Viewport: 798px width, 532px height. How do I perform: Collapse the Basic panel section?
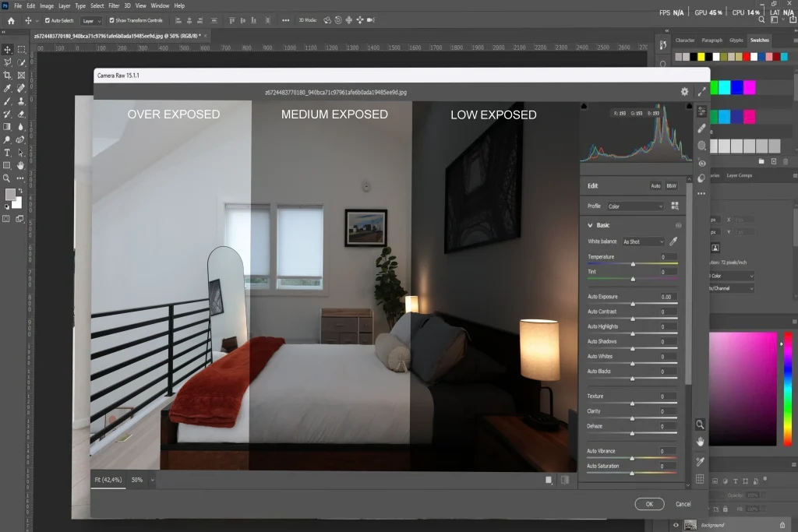click(x=591, y=225)
